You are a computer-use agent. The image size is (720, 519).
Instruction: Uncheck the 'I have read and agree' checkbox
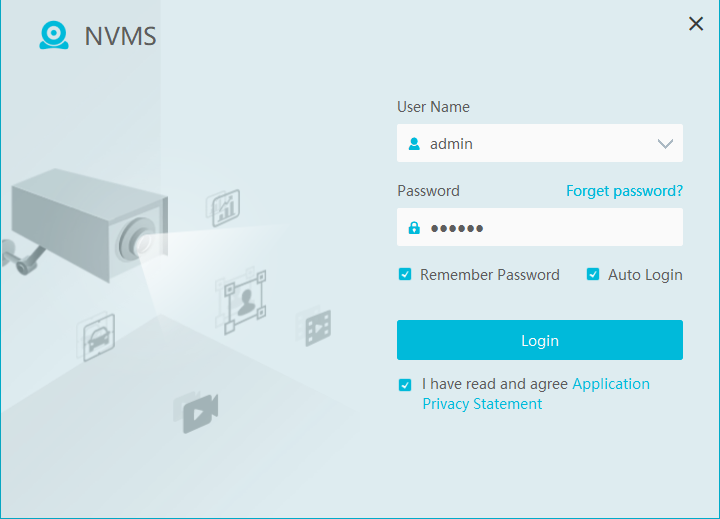(405, 385)
